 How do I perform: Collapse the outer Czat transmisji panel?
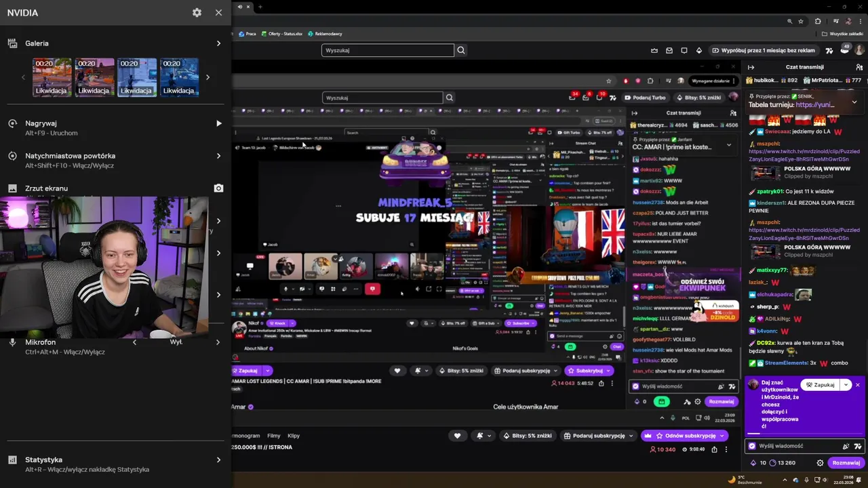[x=751, y=67]
